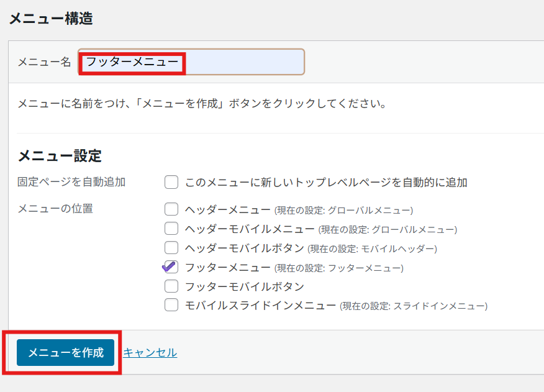544x392 pixels.
Task: Select the ヘッダーモバイルボタン checkbox
Action: point(171,248)
